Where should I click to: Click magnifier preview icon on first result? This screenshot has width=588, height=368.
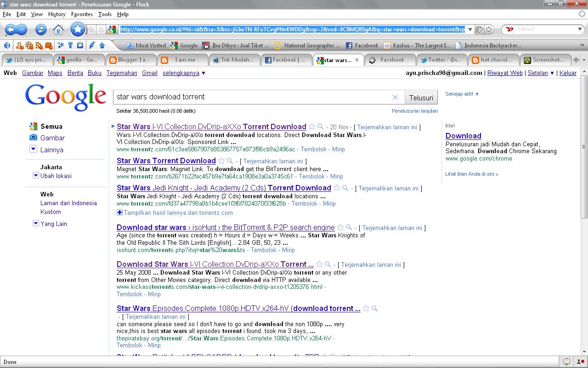[x=321, y=126]
